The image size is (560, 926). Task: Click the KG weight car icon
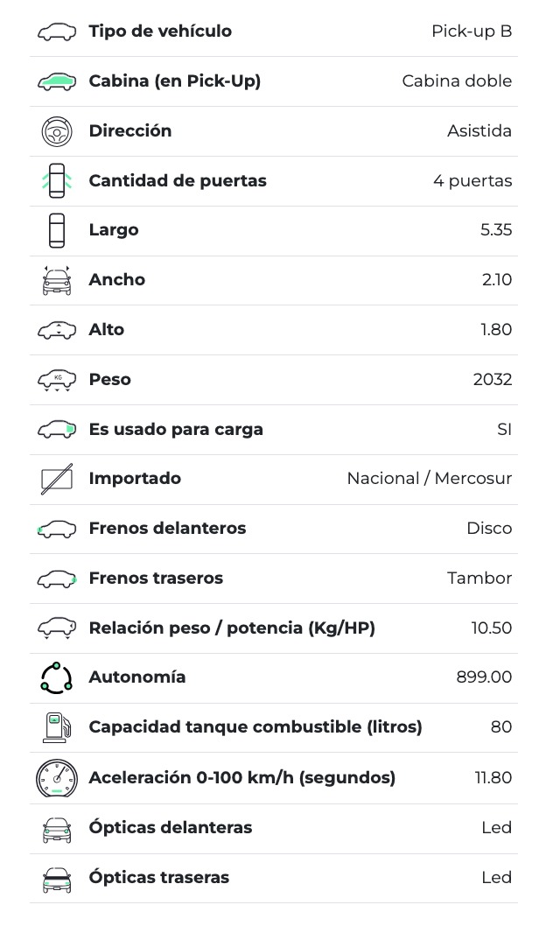tap(57, 380)
